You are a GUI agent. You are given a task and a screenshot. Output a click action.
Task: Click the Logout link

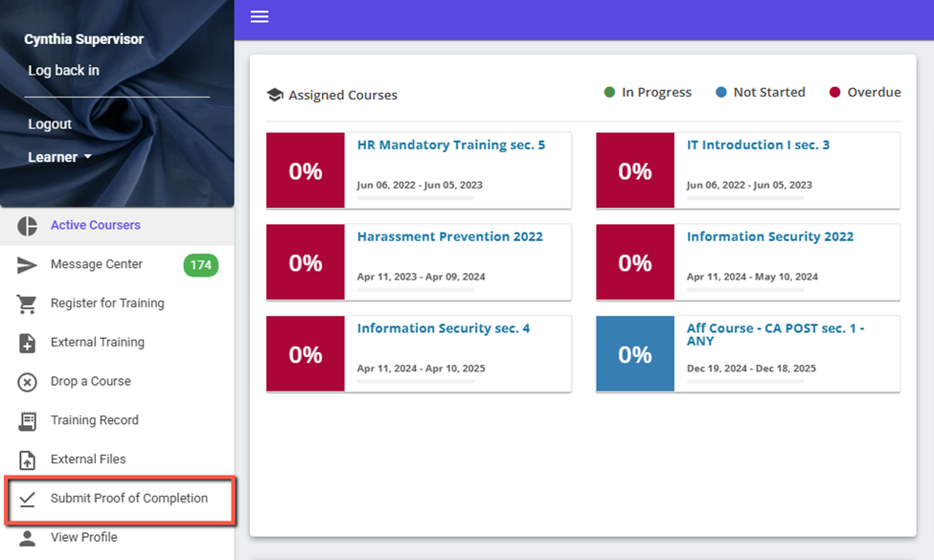50,124
